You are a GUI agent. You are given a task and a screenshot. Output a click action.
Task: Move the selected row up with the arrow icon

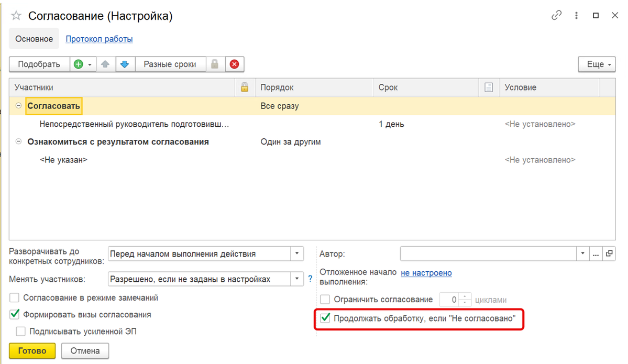(x=105, y=64)
